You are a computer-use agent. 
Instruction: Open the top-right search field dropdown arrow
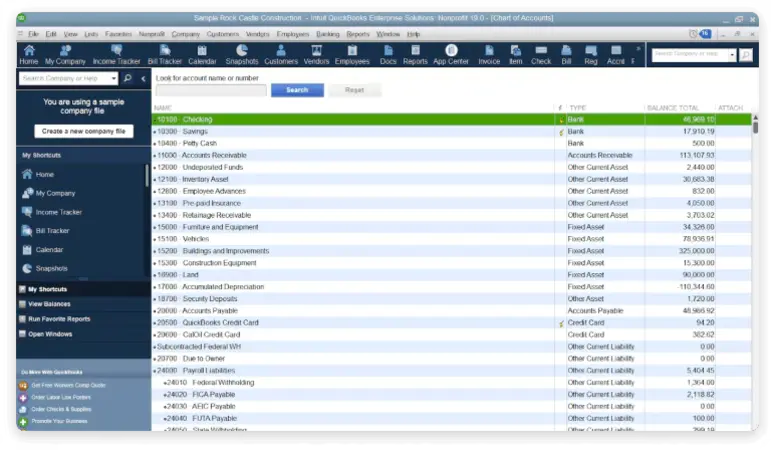(x=732, y=55)
